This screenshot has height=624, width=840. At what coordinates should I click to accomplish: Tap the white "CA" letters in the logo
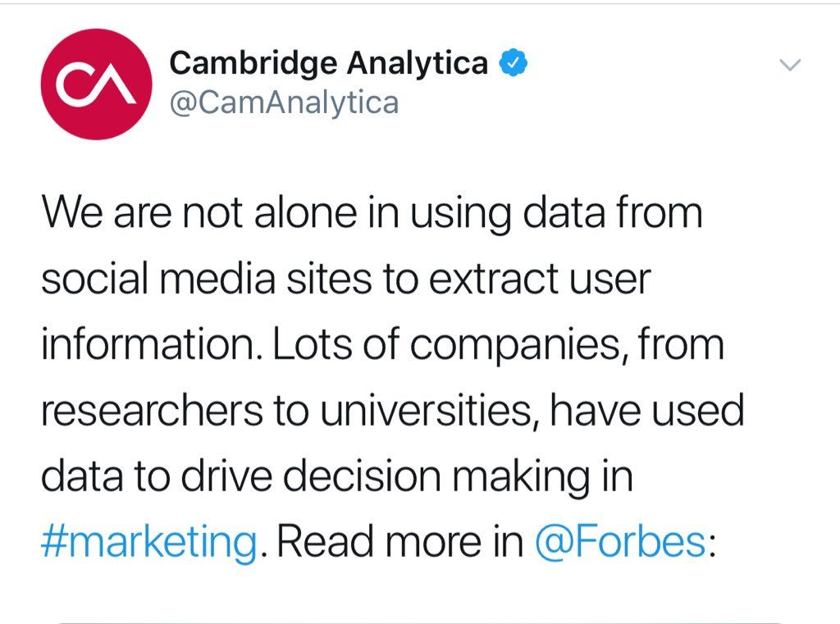(x=98, y=84)
